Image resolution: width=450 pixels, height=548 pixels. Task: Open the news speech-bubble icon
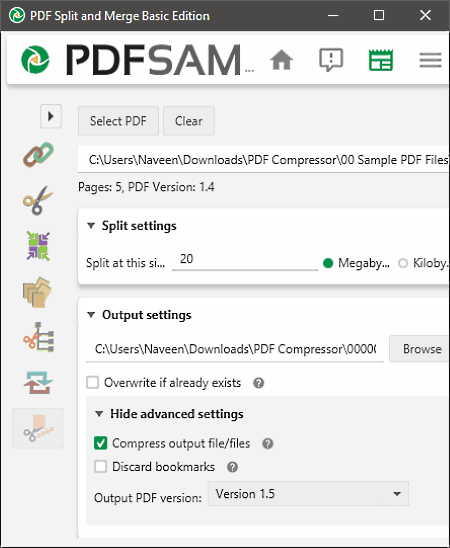(331, 60)
